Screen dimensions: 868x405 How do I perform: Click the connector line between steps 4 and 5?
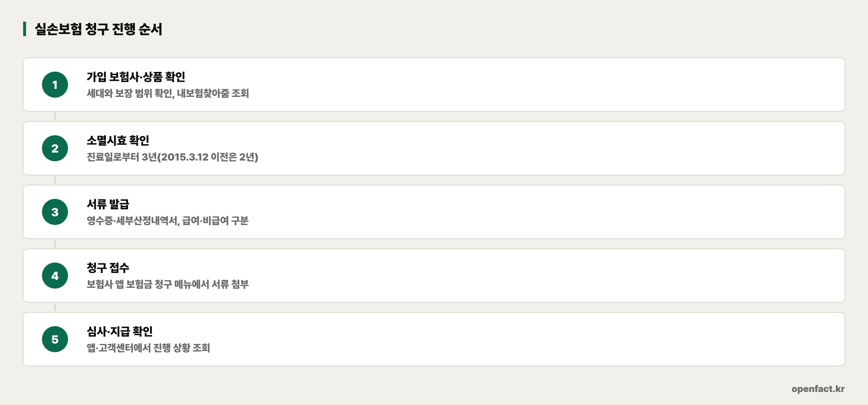55,307
